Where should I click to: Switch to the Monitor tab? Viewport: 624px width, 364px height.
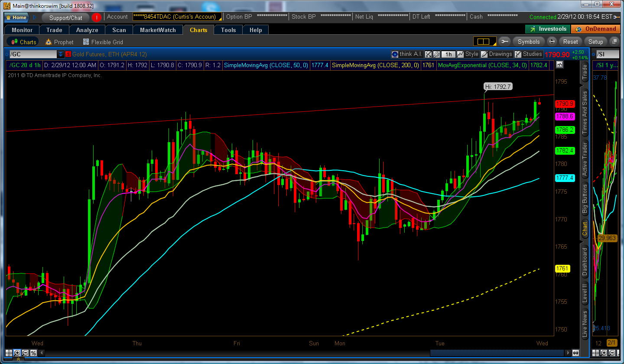click(x=22, y=30)
